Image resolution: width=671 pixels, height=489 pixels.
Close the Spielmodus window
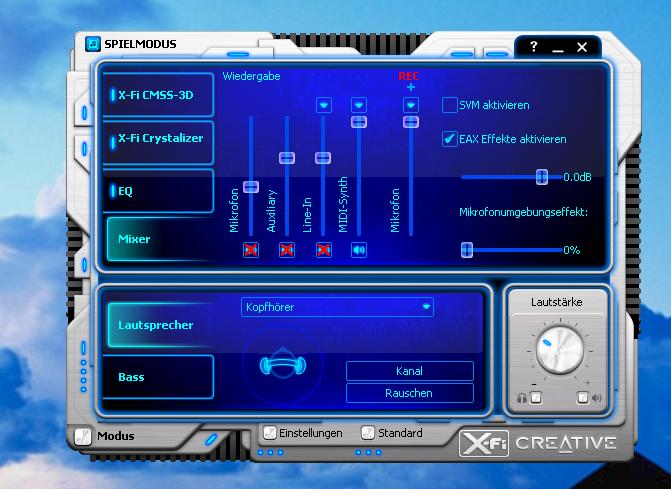pyautogui.click(x=582, y=47)
